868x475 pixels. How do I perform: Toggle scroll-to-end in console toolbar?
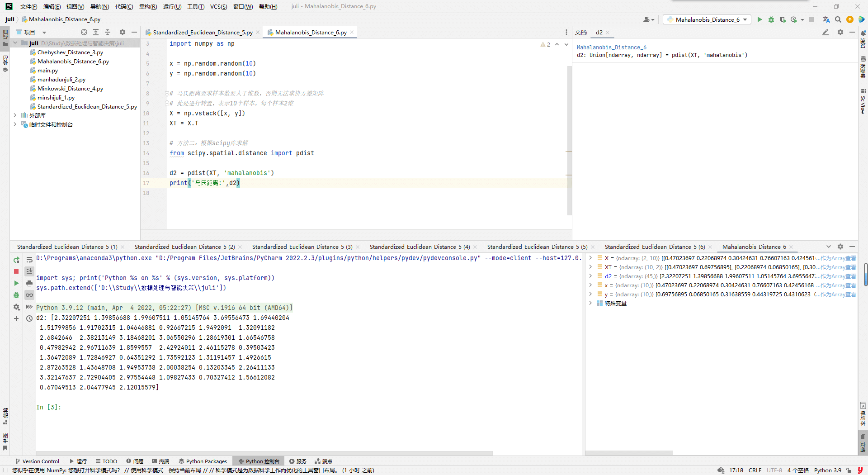pos(29,271)
